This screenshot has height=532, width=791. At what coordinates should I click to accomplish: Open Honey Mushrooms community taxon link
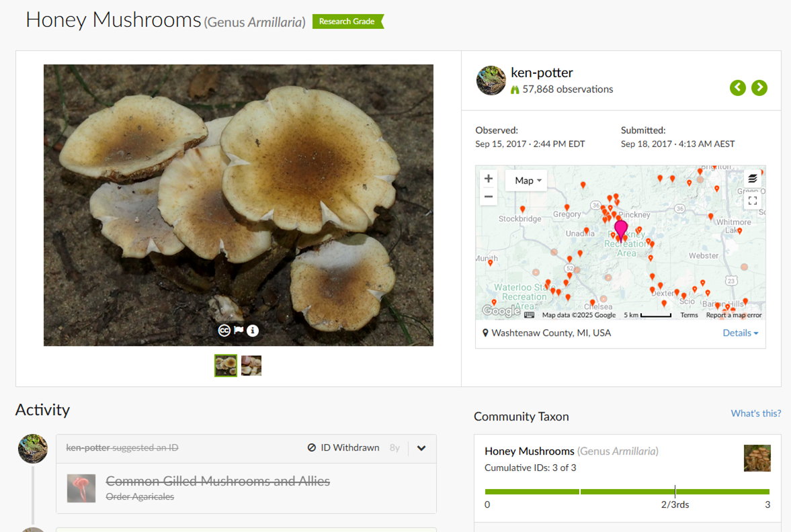click(530, 451)
